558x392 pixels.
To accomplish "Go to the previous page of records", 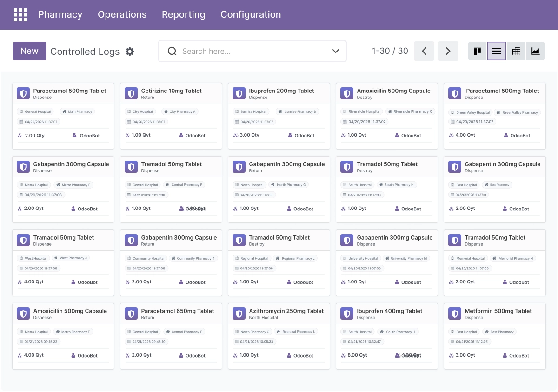I will 424,51.
